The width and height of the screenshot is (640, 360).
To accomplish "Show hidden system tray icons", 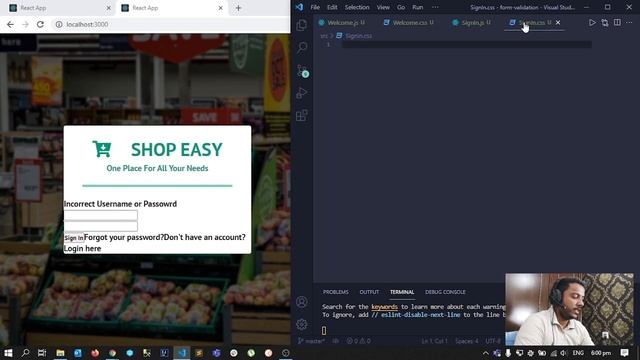I will [486, 353].
